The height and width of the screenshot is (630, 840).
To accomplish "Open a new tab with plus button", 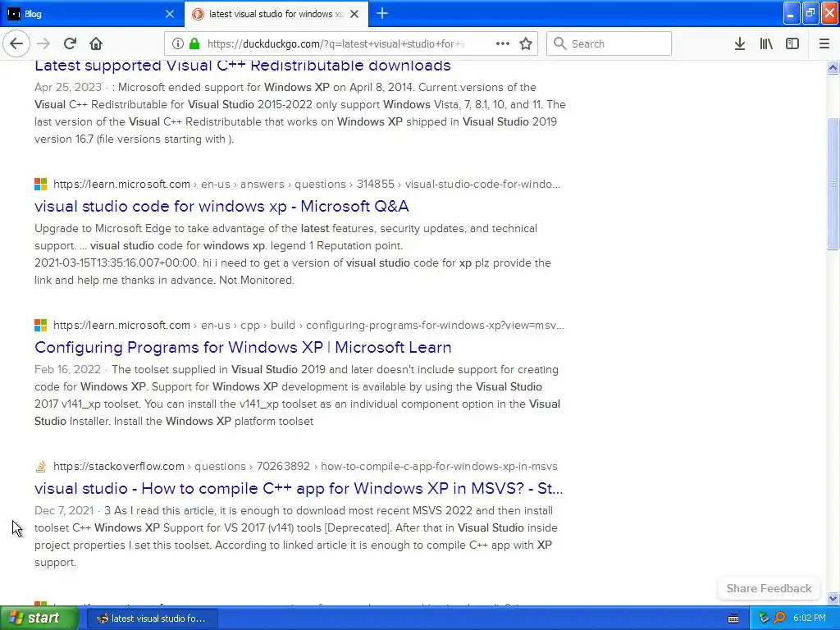I will (382, 14).
